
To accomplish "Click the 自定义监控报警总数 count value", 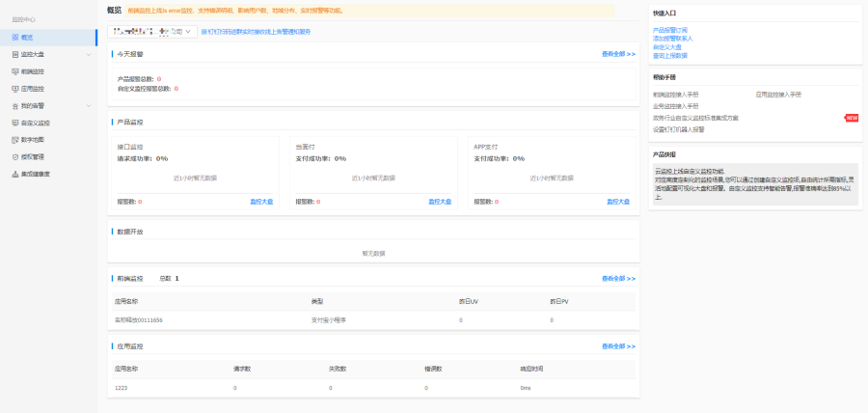I will (x=176, y=89).
